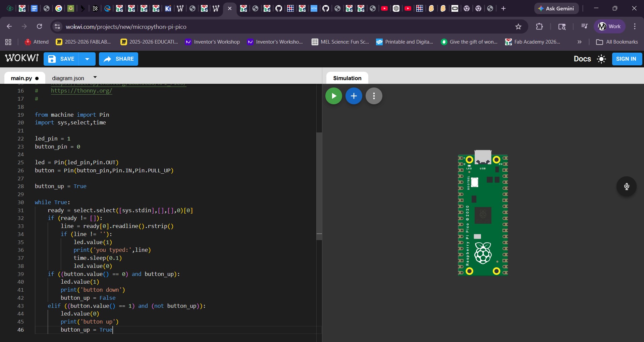
Task: Bookmark this page with the star icon
Action: pos(518,26)
